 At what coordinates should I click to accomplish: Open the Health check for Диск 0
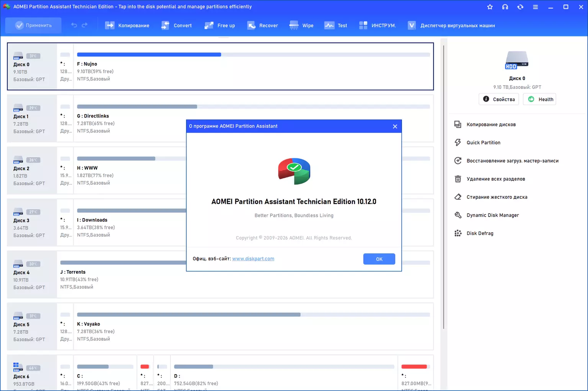coord(539,99)
